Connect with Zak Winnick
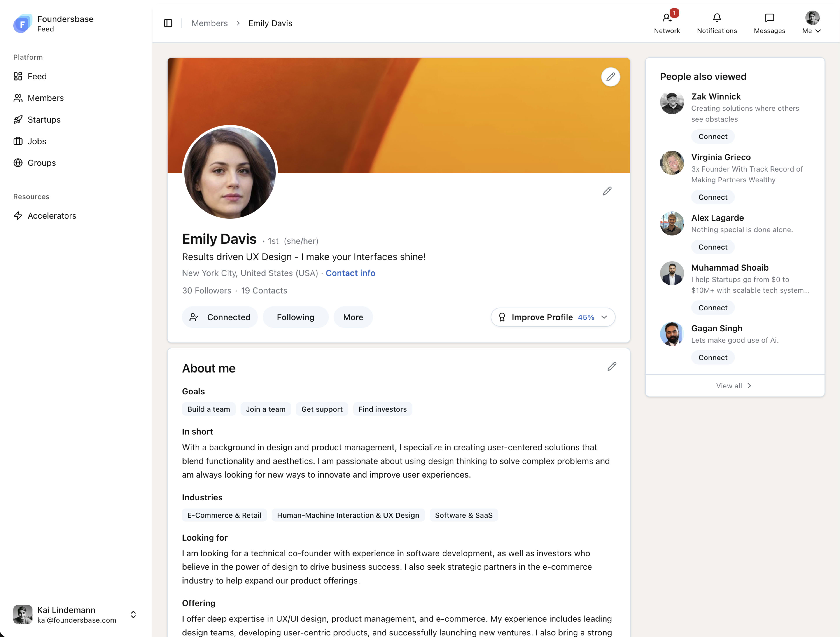The width and height of the screenshot is (840, 637). point(712,136)
